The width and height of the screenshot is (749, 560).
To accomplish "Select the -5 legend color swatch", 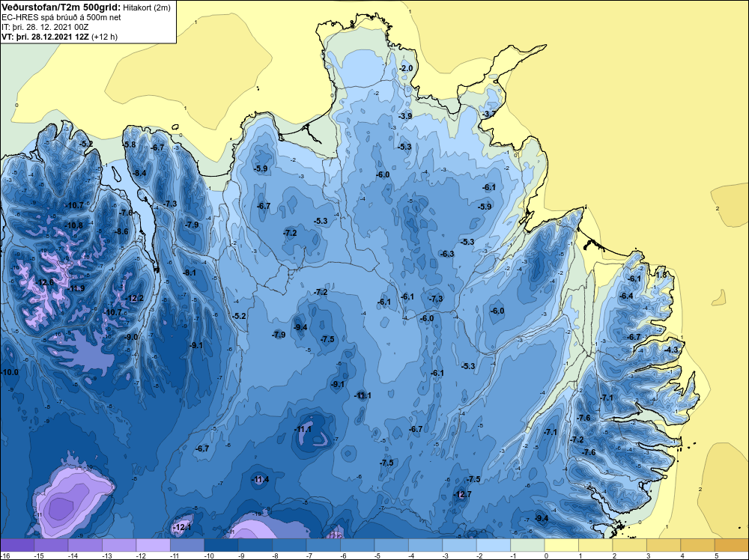I will (391, 545).
